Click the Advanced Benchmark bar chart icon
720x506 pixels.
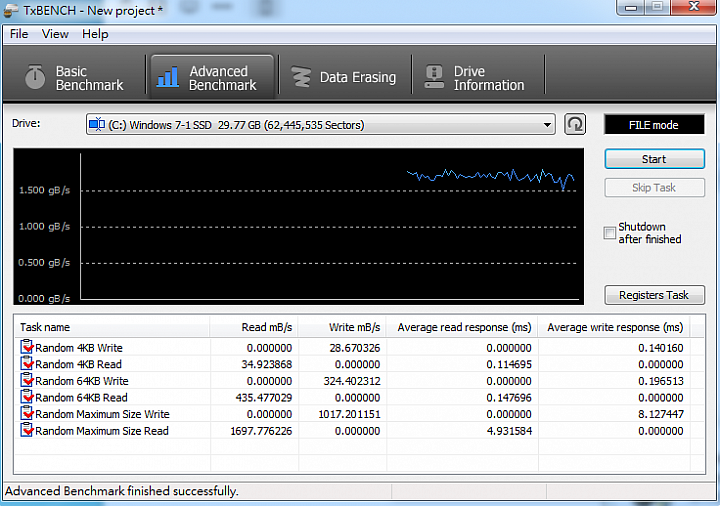point(167,76)
